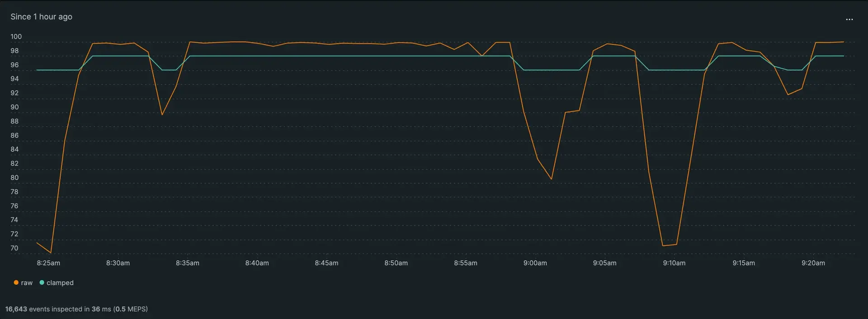The width and height of the screenshot is (868, 319).
Task: Select the 8:30am x-axis label
Action: (118, 263)
